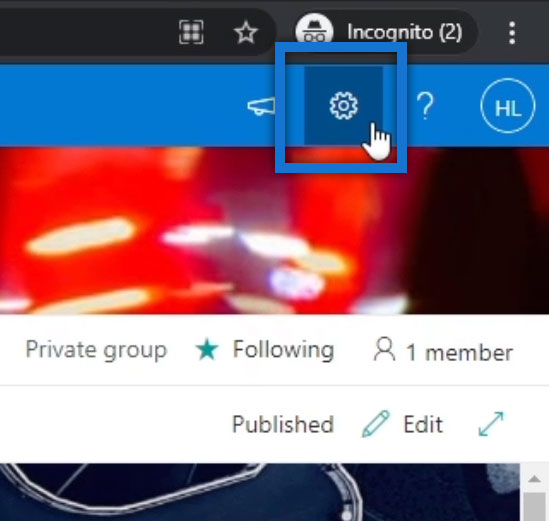Click the Published status label
The height and width of the screenshot is (521, 549).
pos(283,424)
